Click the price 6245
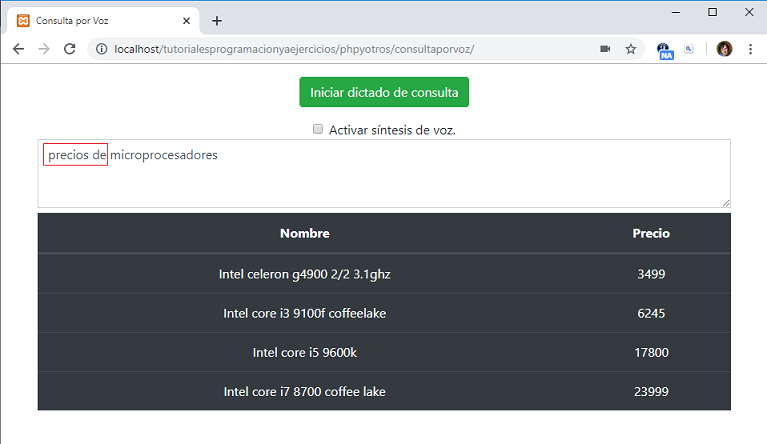767x444 pixels. [651, 313]
